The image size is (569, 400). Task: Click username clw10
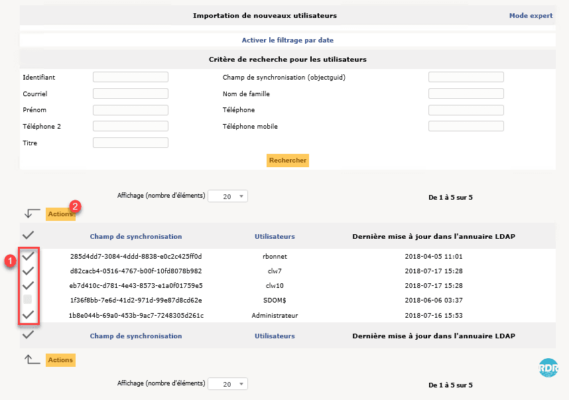(x=275, y=286)
